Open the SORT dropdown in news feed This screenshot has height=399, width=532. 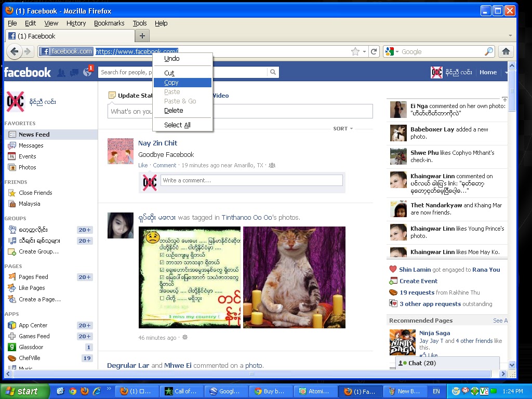[343, 129]
